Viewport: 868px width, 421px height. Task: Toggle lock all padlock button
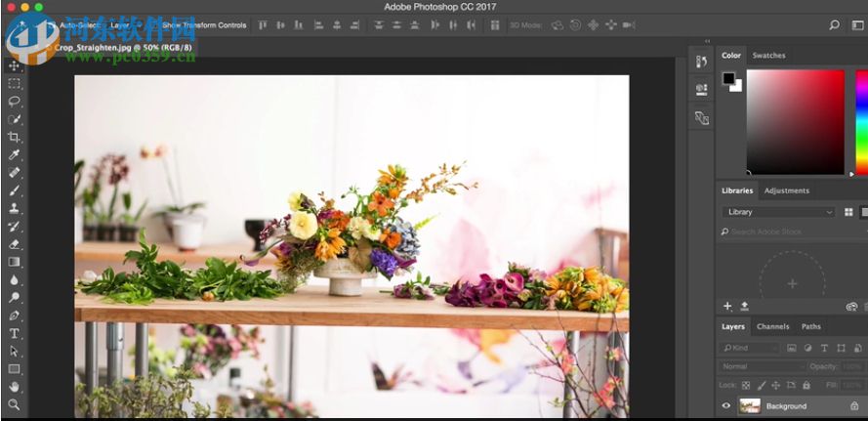click(806, 385)
